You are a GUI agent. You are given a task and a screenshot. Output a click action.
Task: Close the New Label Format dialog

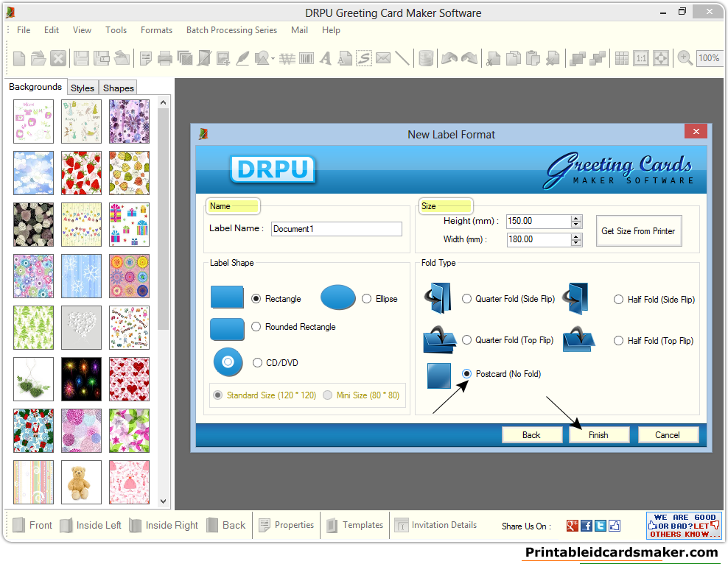(x=696, y=131)
